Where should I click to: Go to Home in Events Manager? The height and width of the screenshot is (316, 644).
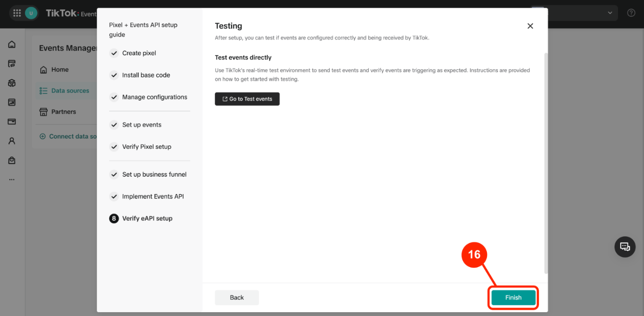coord(54,69)
